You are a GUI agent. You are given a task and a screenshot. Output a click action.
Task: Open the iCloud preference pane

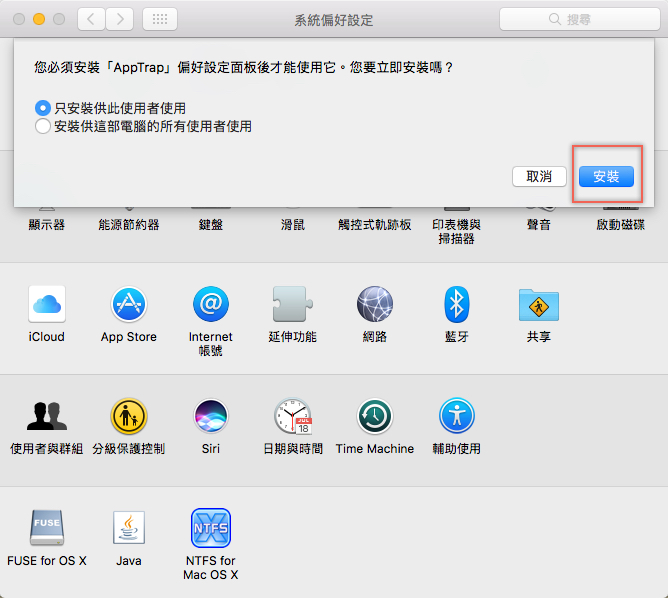pos(47,305)
